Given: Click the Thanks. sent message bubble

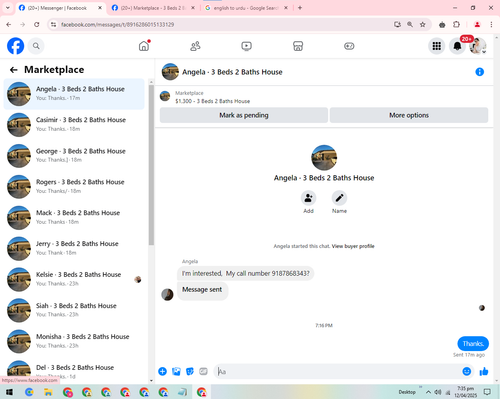Looking at the screenshot, I should (x=473, y=344).
